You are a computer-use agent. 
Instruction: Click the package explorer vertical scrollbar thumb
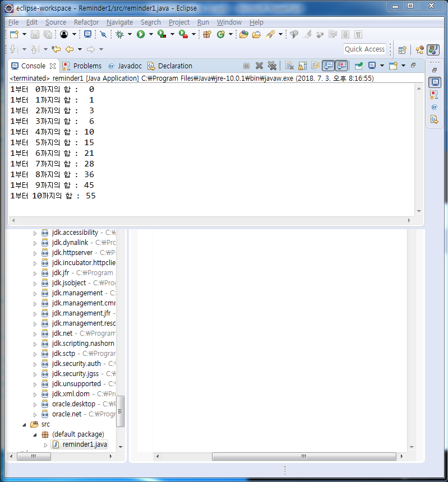pos(120,411)
